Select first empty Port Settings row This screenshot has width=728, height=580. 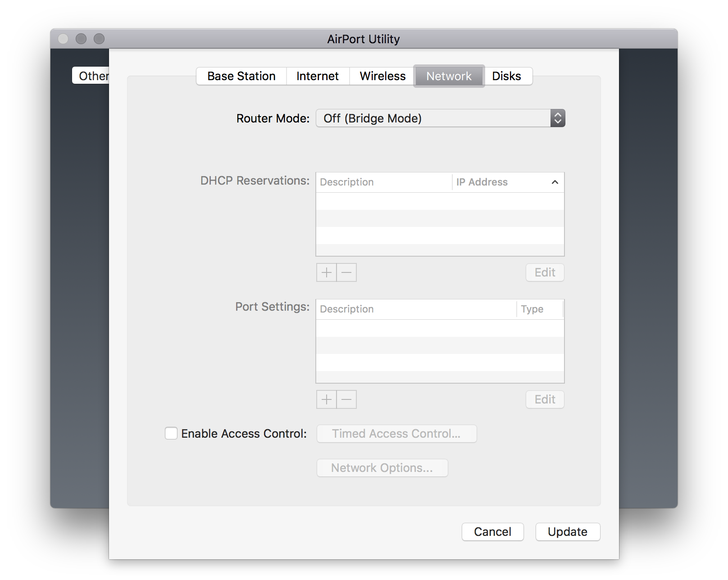point(440,328)
